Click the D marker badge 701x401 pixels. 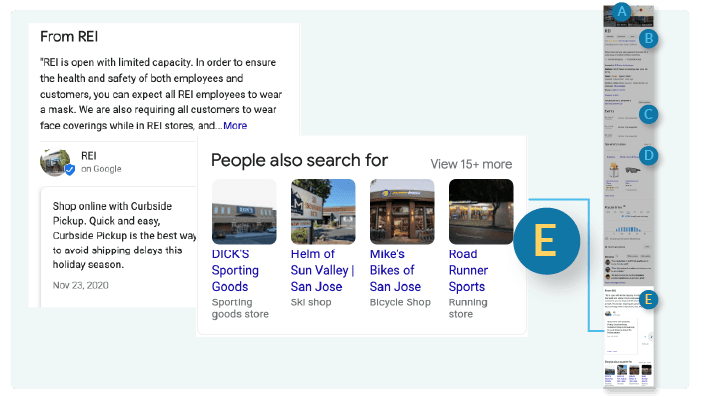tap(648, 155)
